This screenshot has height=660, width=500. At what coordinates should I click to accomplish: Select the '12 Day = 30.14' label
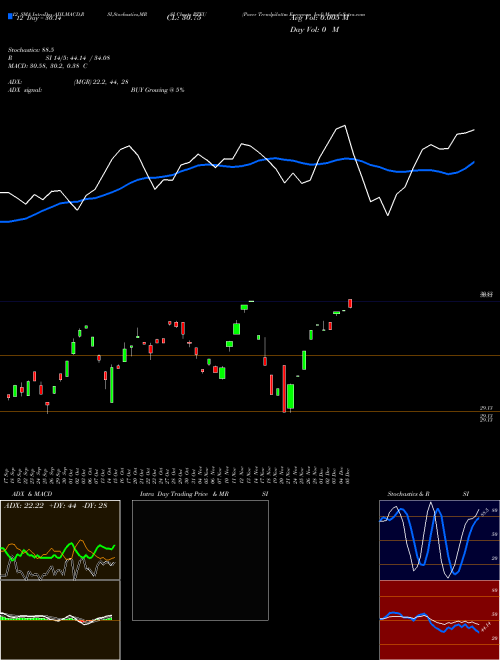39,19
